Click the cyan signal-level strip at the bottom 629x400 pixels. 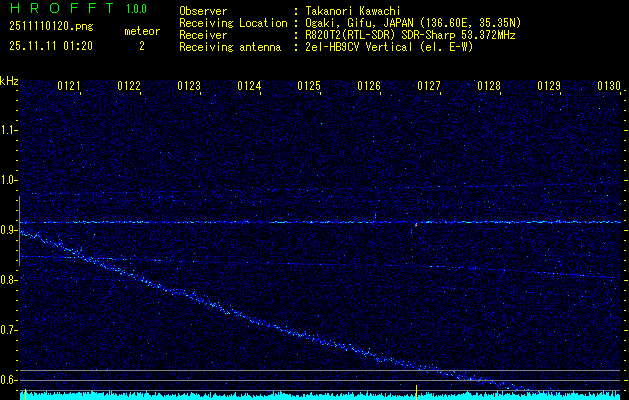click(x=320, y=395)
